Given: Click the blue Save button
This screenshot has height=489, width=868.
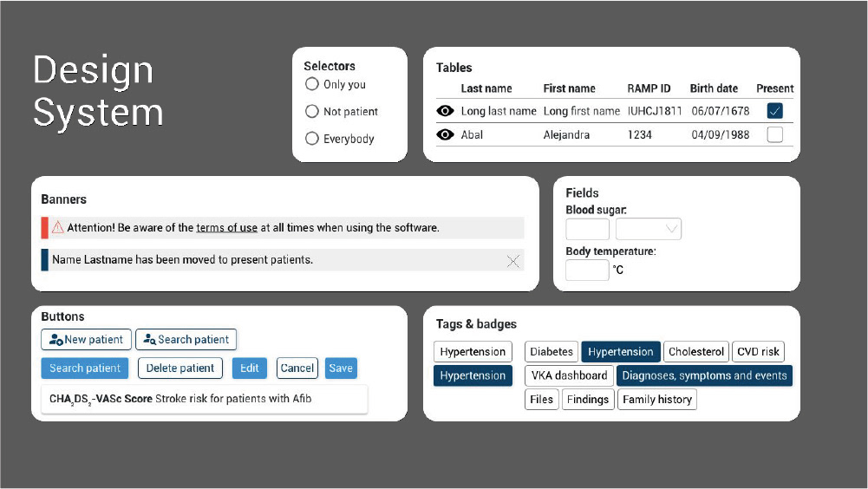Looking at the screenshot, I should coord(341,368).
